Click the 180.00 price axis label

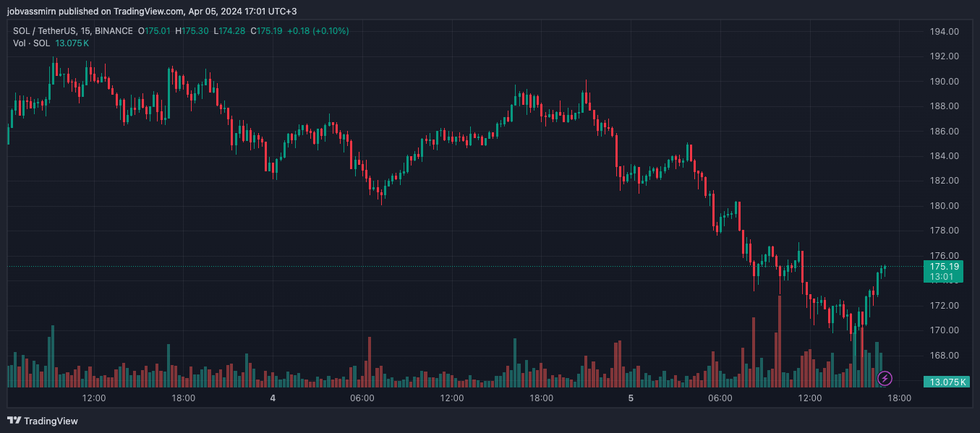[945, 206]
